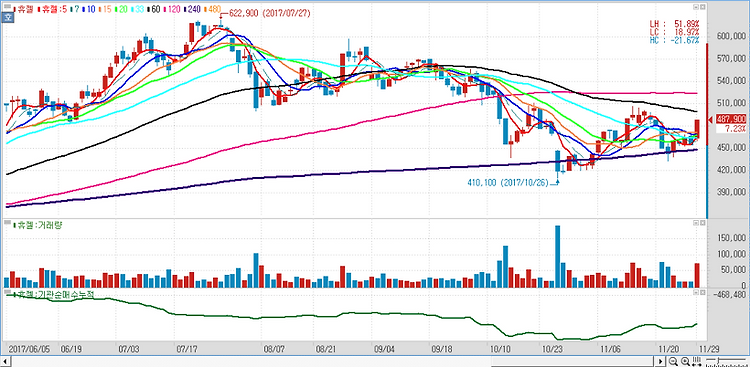This screenshot has width=750, height=367.
Task: Click the LH : 51.89% statistic
Action: click(674, 23)
